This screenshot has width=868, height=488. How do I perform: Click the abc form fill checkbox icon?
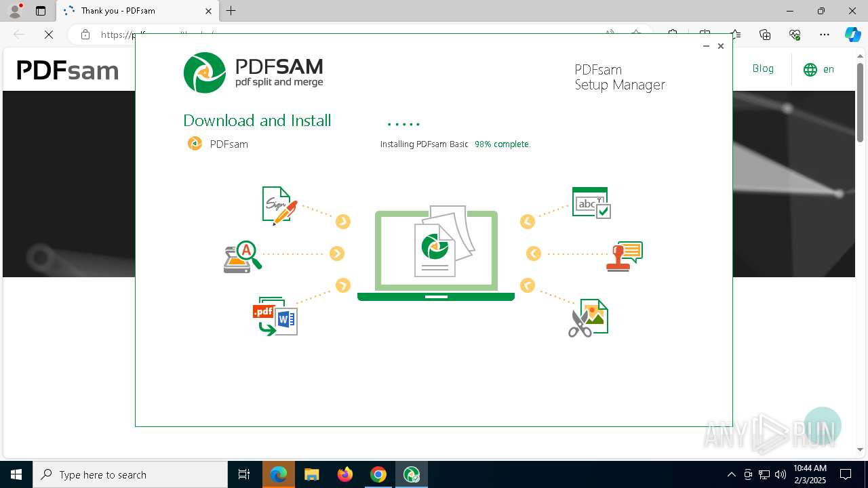(x=591, y=203)
